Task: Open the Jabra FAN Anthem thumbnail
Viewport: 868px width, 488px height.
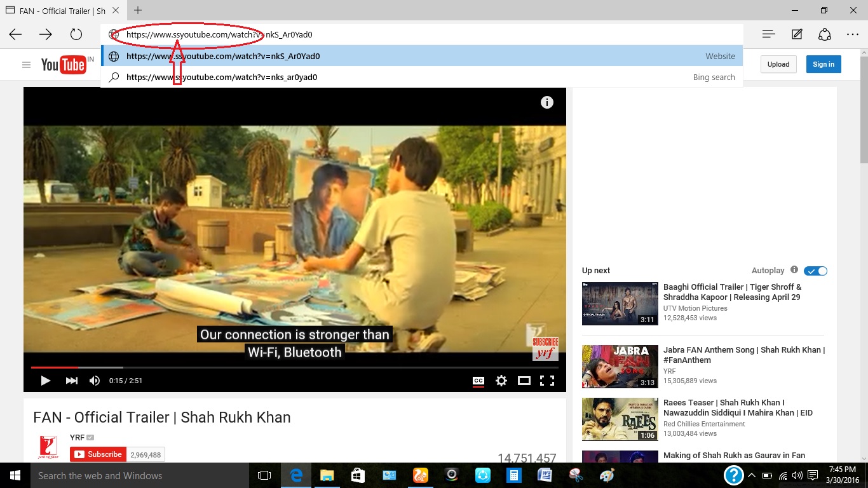Action: pyautogui.click(x=620, y=367)
